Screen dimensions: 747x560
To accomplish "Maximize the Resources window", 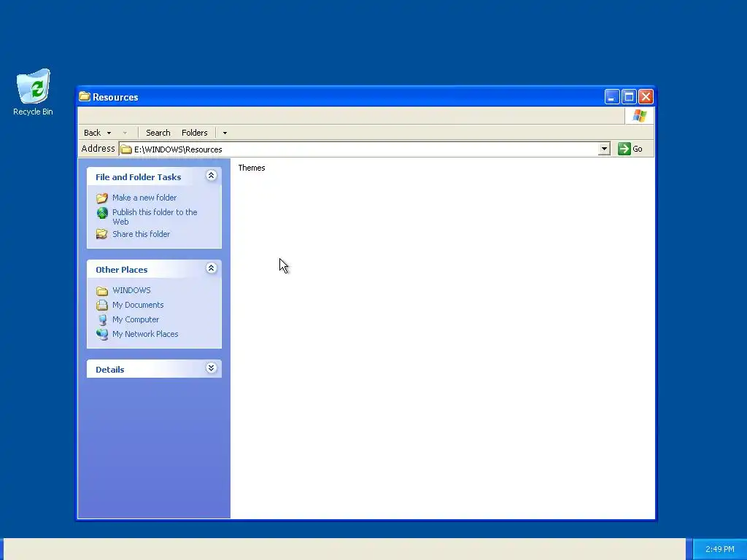I will [x=629, y=97].
